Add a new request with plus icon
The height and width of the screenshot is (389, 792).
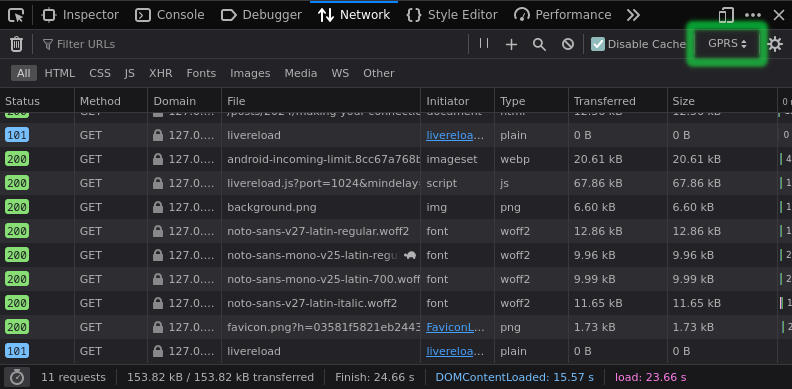(x=511, y=44)
